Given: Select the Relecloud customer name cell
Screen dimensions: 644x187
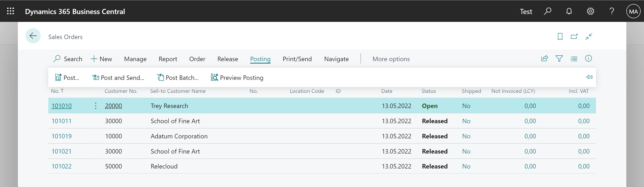Looking at the screenshot, I should point(164,166).
